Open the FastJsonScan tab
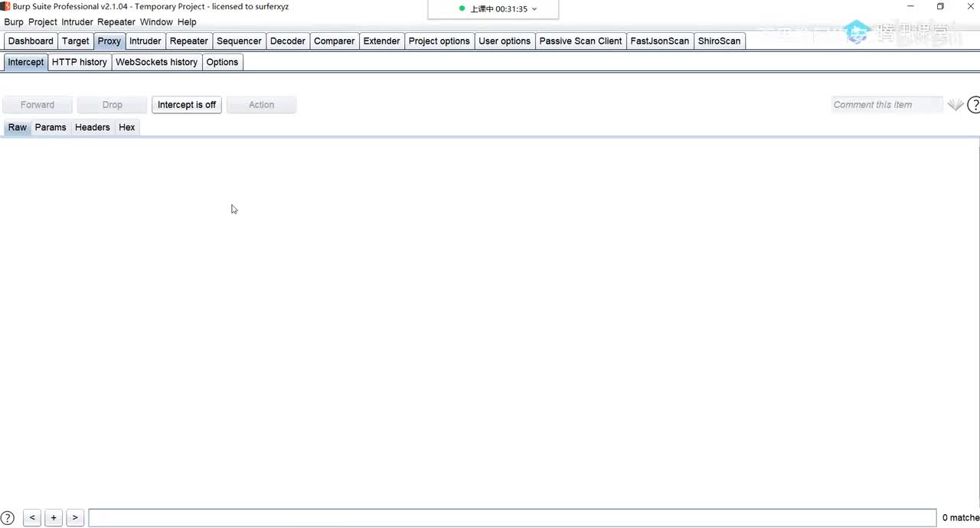Screen dimensions: 980x528 point(660,41)
